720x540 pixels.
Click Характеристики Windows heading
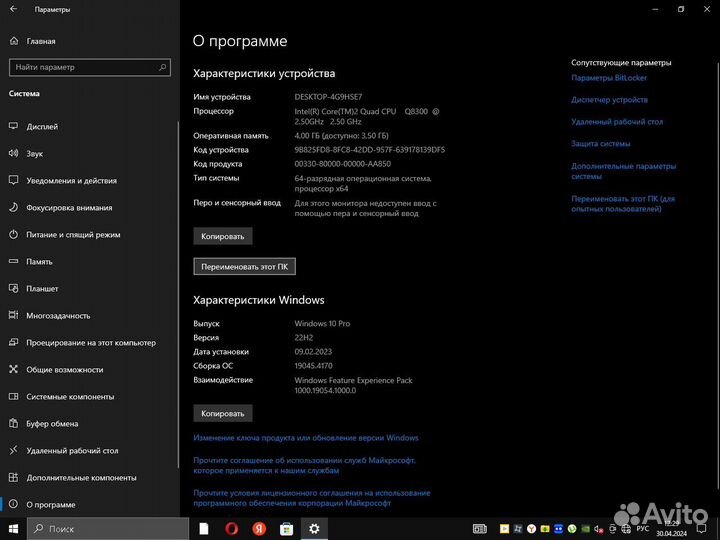[x=259, y=300]
